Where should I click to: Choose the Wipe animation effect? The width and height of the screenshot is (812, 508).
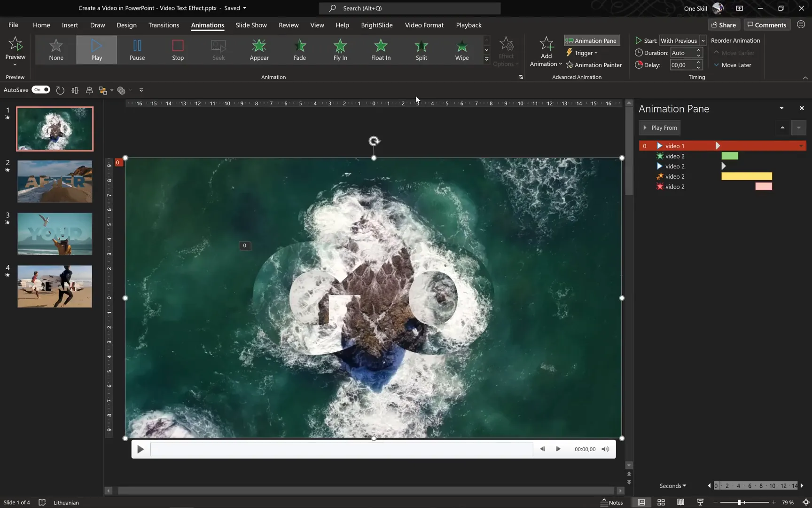tap(461, 50)
